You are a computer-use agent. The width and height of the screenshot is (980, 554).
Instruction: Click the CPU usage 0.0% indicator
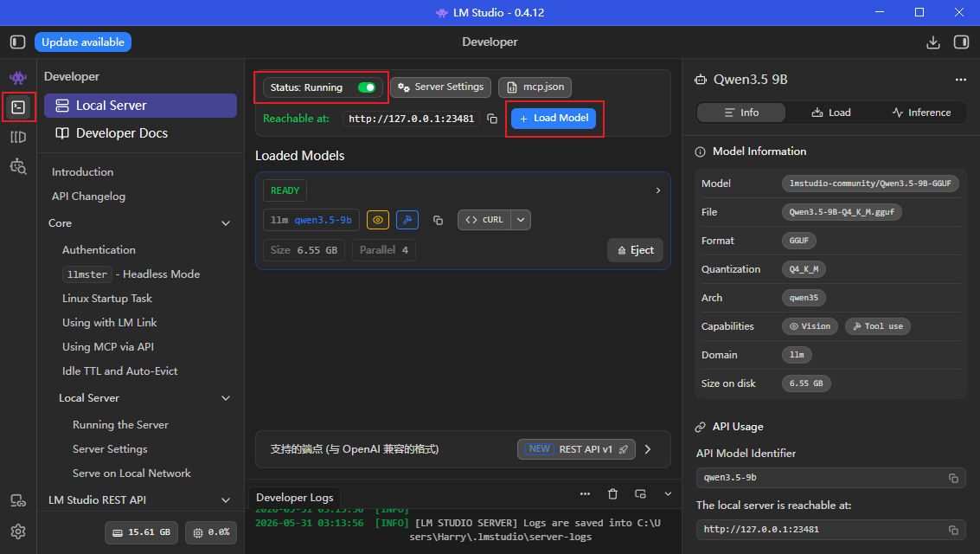click(x=211, y=532)
